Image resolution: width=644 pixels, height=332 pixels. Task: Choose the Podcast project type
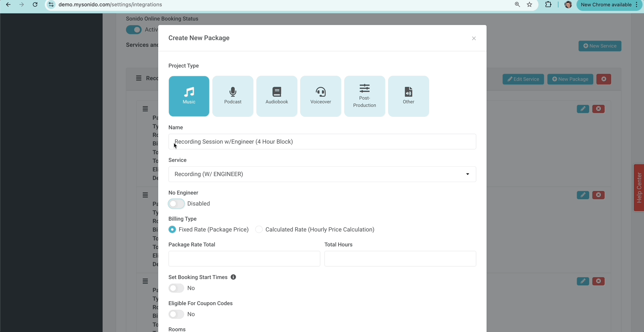tap(233, 96)
